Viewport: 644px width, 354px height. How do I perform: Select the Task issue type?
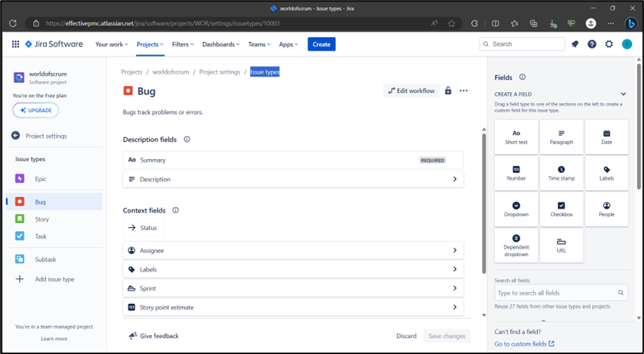[x=54, y=236]
